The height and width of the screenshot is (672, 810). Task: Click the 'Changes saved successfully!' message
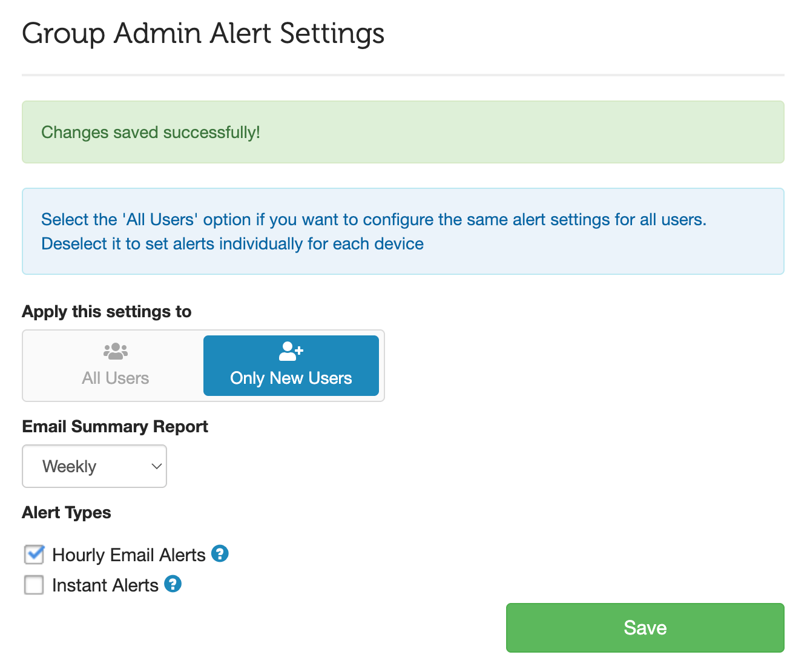click(x=150, y=133)
